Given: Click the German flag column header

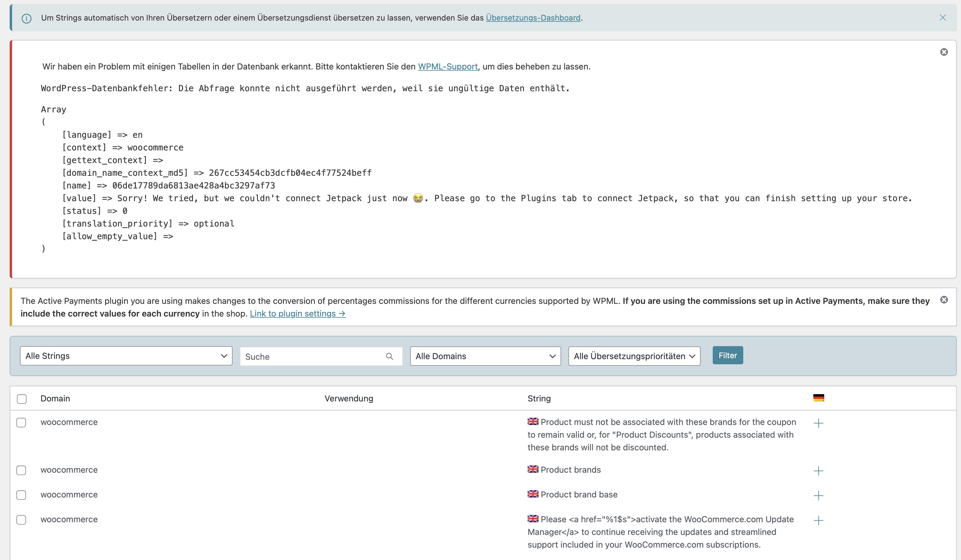Looking at the screenshot, I should coord(818,398).
